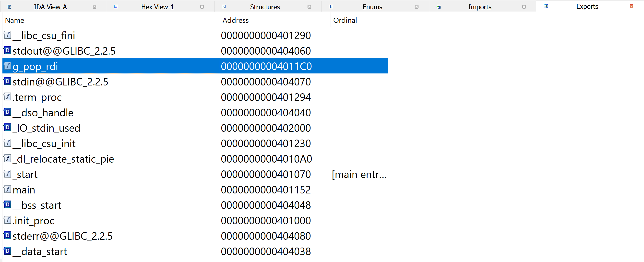644x262 pixels.
Task: Click the Name column header
Action: tap(14, 20)
